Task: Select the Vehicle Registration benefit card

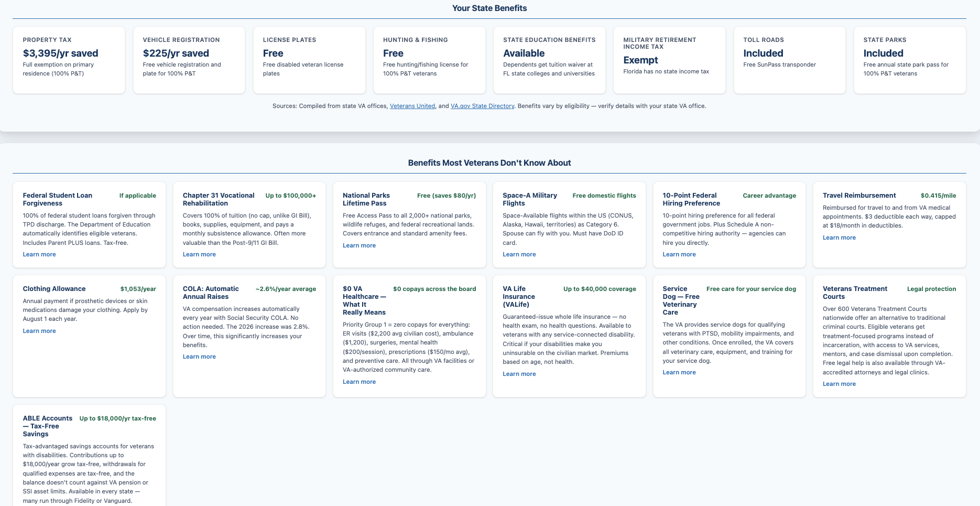Action: (x=189, y=60)
